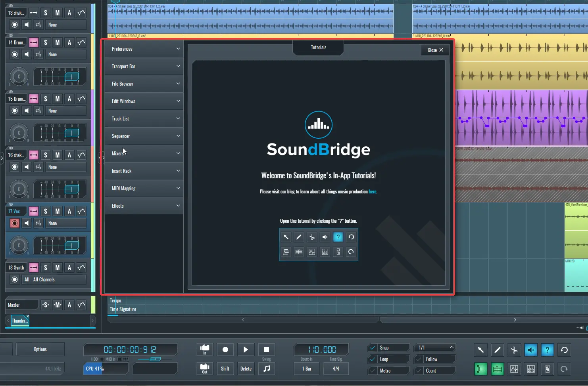
Task: Open the 1/1 snap grid dropdown
Action: coord(435,348)
